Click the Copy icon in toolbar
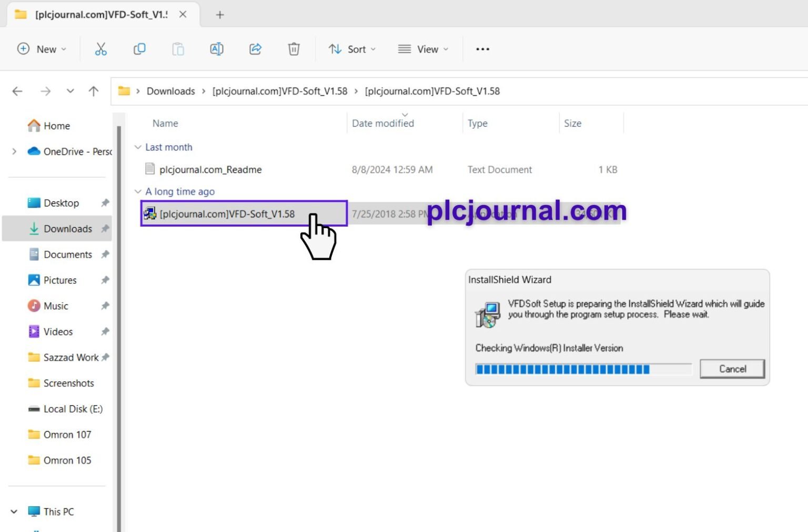The height and width of the screenshot is (532, 808). (139, 49)
